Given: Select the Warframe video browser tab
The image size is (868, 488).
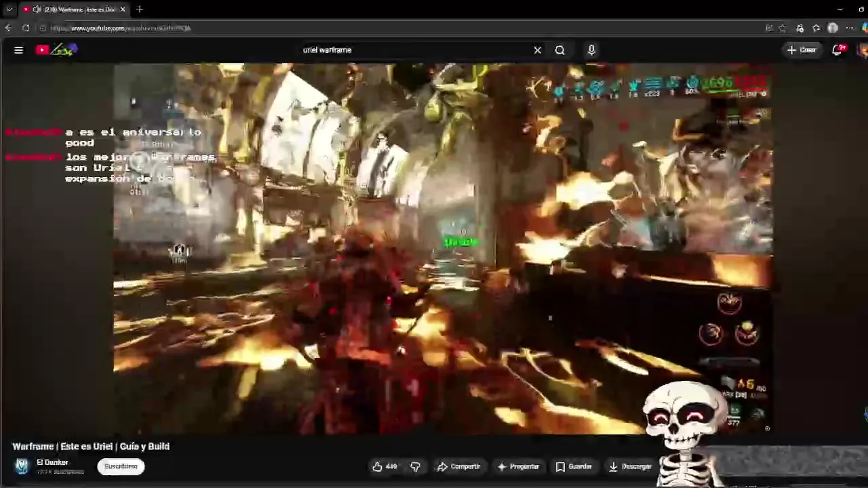Looking at the screenshot, I should pos(73,9).
